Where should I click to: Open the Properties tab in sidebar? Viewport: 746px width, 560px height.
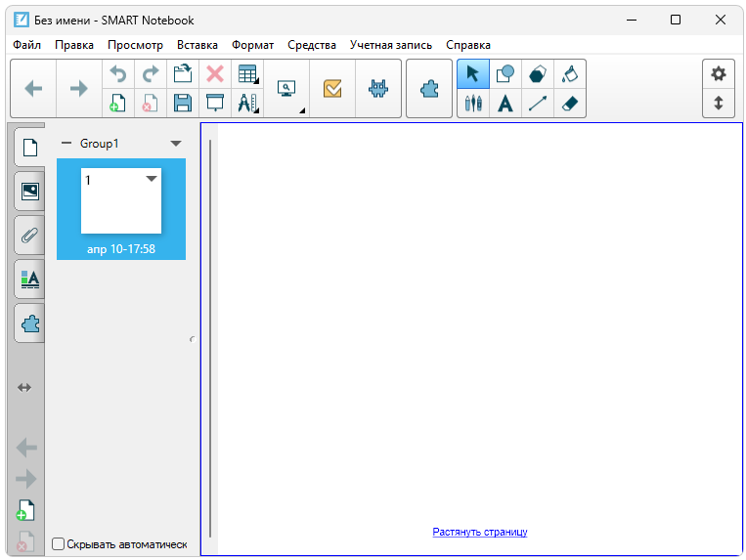click(x=30, y=280)
